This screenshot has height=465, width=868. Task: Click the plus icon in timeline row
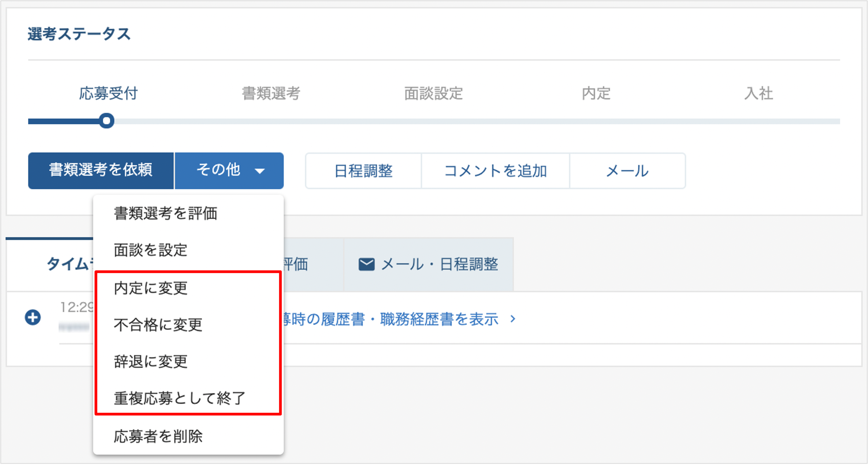click(x=33, y=317)
